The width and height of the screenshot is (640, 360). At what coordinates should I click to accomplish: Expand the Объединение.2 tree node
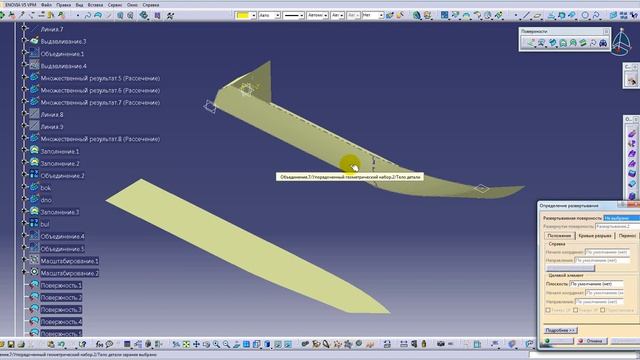coord(24,175)
